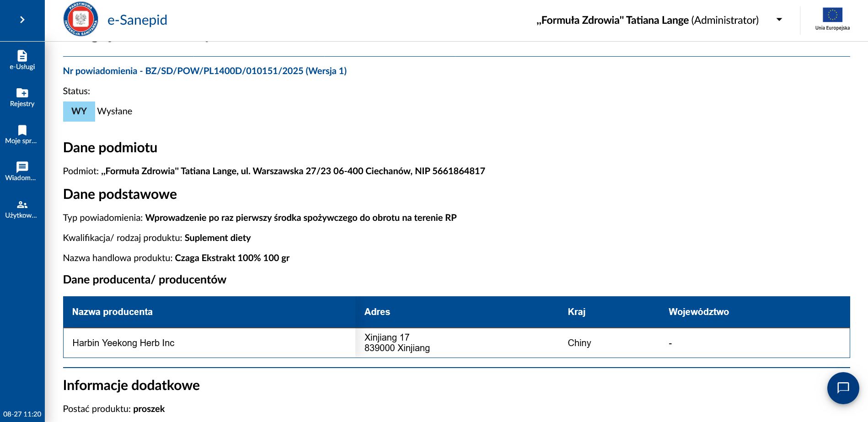Expand the sidebar with the chevron arrow

tap(22, 20)
